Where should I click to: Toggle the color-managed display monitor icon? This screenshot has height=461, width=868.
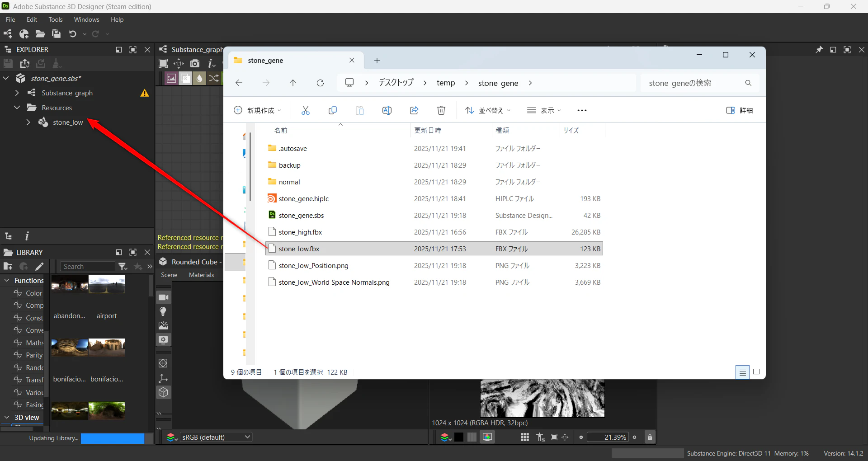tap(487, 437)
